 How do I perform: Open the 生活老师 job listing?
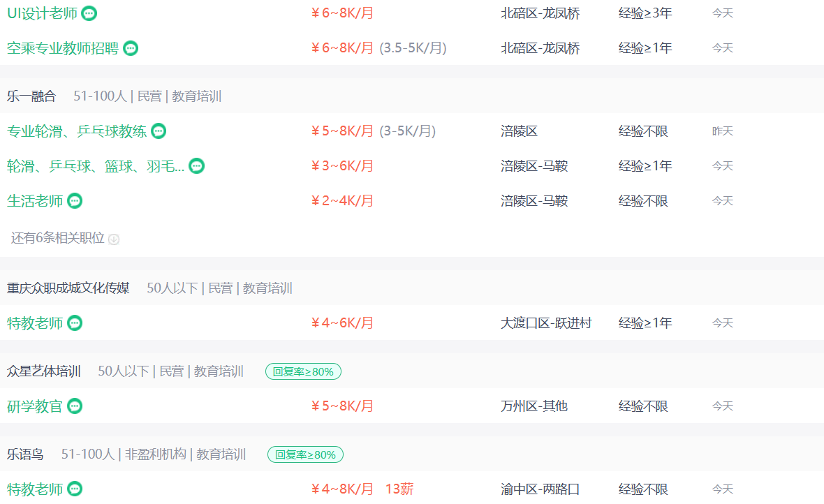coord(35,201)
